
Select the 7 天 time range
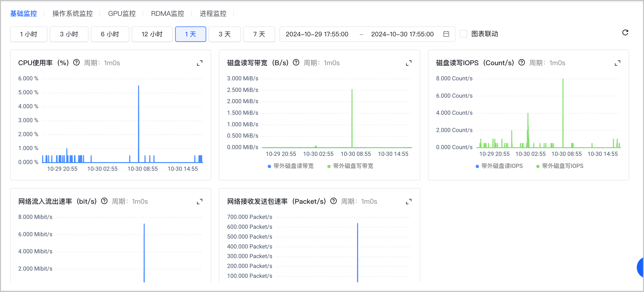259,34
